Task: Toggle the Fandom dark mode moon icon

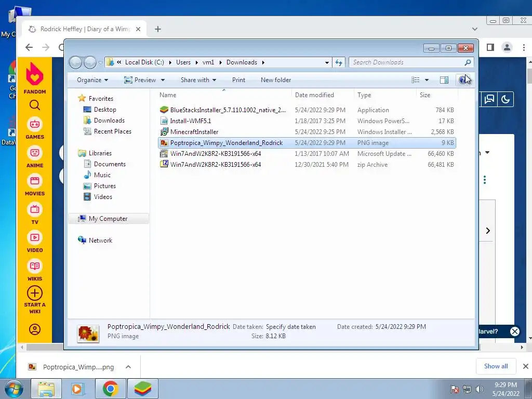Action: tap(506, 99)
